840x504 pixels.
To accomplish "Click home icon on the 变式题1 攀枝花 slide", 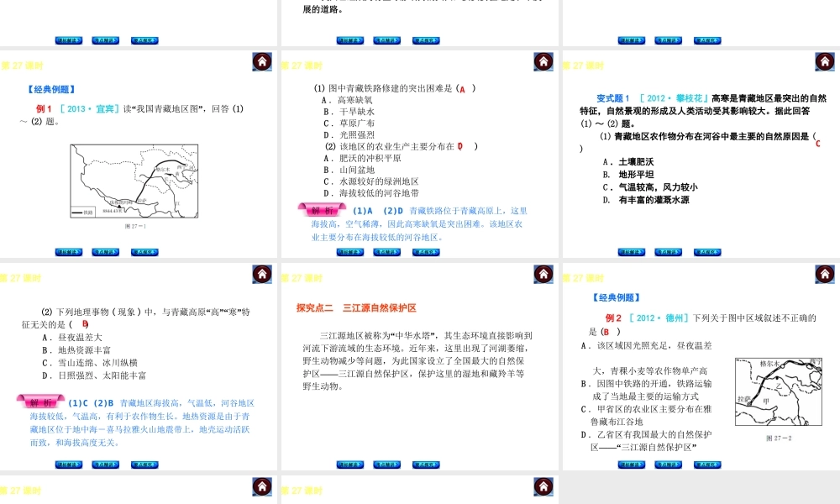I will click(825, 61).
